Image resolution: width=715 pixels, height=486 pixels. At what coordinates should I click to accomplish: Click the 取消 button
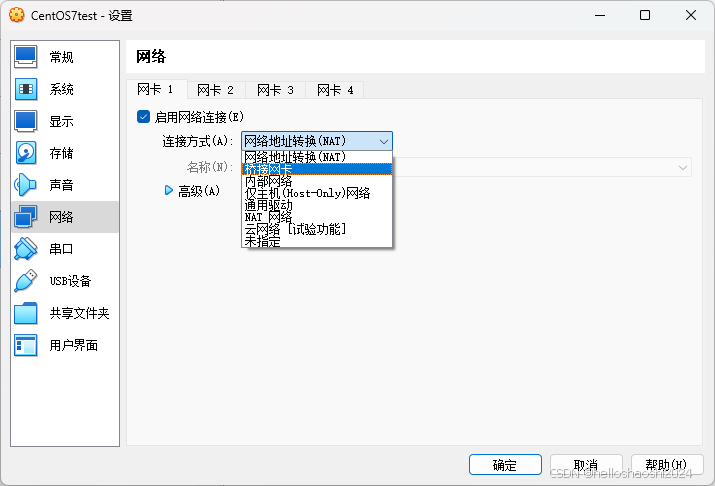586,465
